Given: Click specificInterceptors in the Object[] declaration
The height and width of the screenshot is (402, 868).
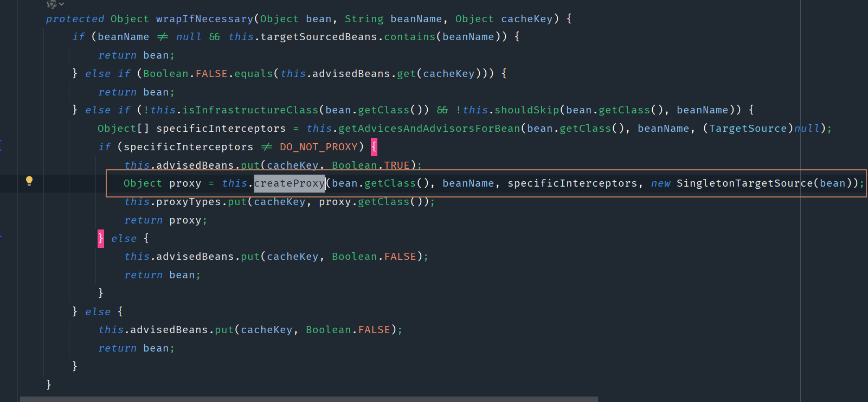Looking at the screenshot, I should click(x=221, y=129).
